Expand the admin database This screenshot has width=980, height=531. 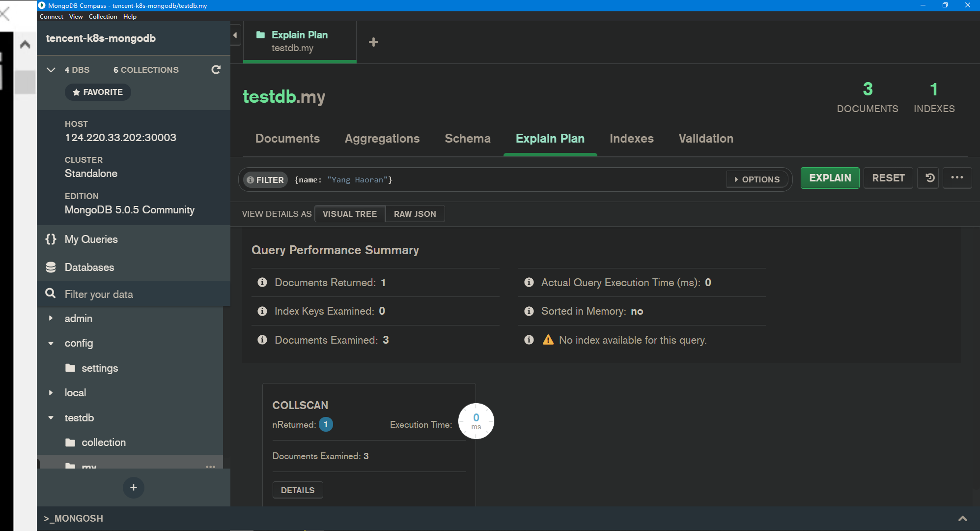pyautogui.click(x=51, y=319)
